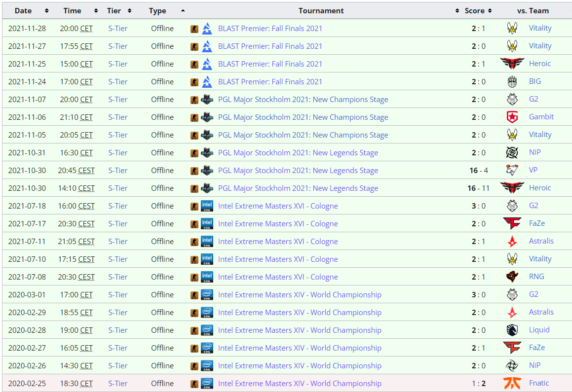Click the Virtus.pro (VP) team logo
572x392 pixels.
tap(513, 170)
